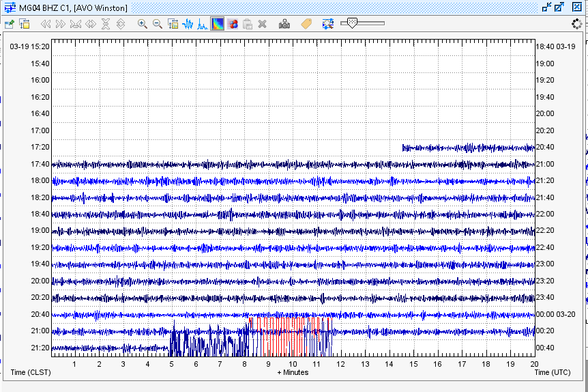Open wave view settings icon

tap(173, 25)
